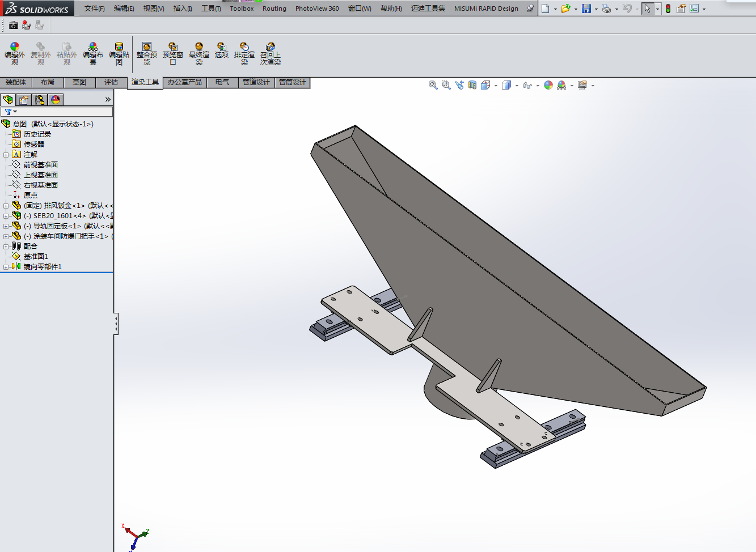756x552 pixels.
Task: Click the View Orientation icon
Action: pos(485,85)
